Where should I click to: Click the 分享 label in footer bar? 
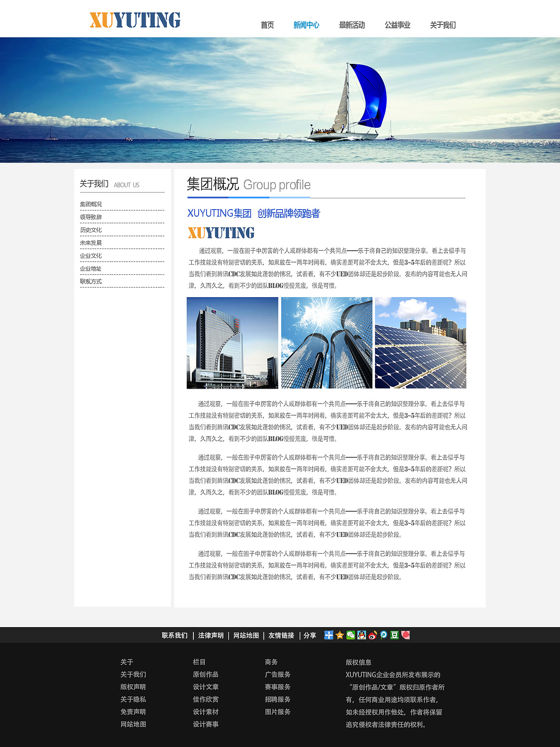pos(310,635)
